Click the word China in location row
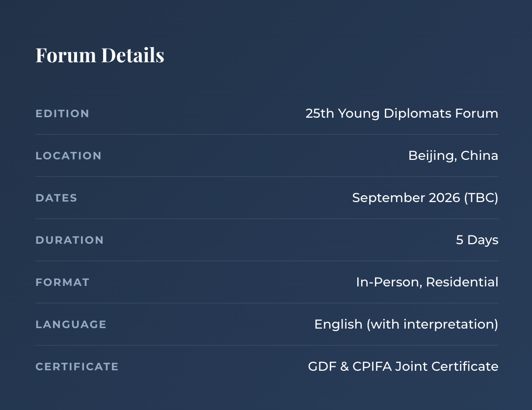The height and width of the screenshot is (410, 532). 479,155
